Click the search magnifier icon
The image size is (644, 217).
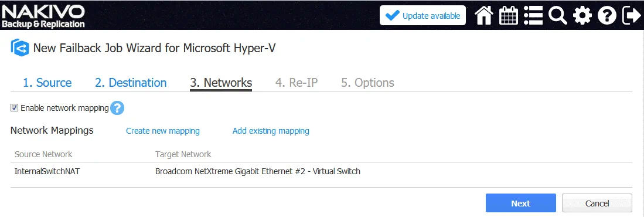(558, 16)
